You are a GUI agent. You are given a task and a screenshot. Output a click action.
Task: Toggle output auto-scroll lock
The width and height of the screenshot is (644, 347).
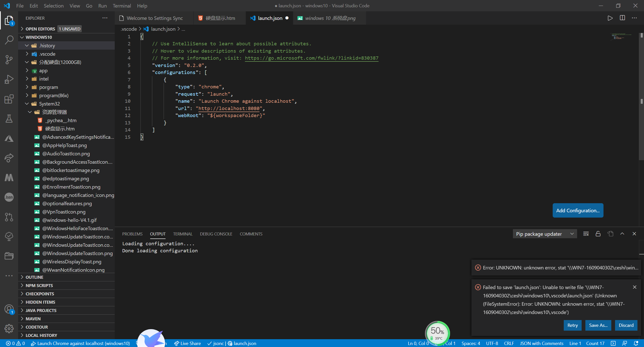click(598, 234)
